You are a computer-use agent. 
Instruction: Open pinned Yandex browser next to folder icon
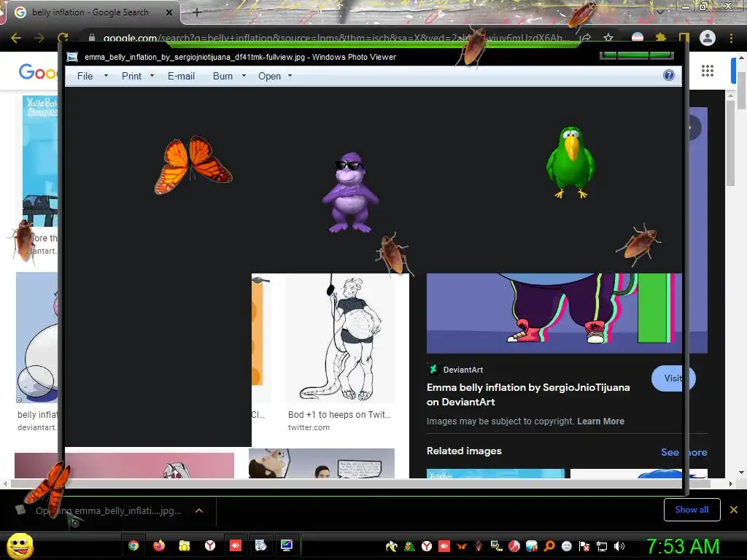coord(209,545)
